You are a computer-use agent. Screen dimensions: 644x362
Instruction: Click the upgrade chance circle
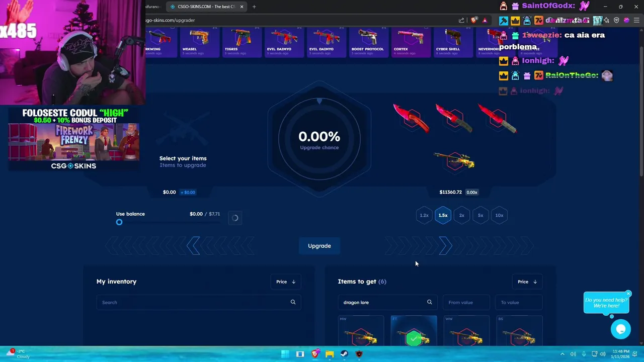319,140
